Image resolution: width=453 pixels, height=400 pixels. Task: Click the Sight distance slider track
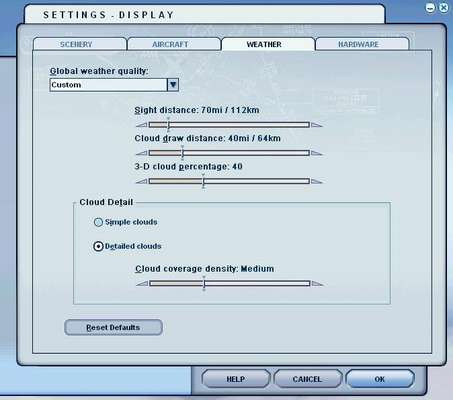point(229,125)
